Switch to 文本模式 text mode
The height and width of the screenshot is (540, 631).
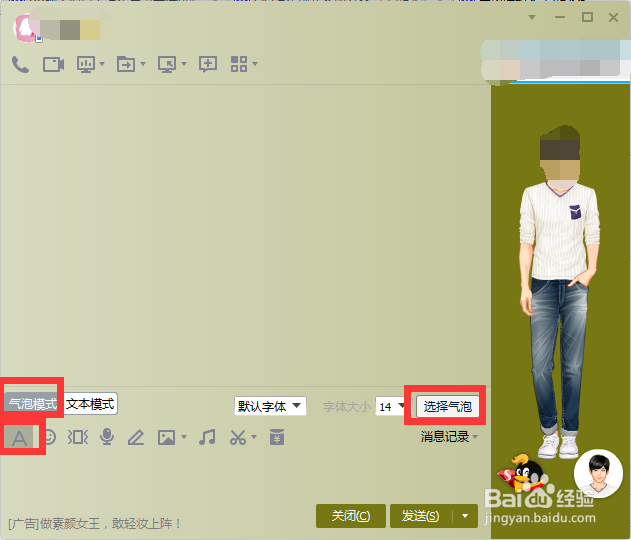tap(90, 404)
